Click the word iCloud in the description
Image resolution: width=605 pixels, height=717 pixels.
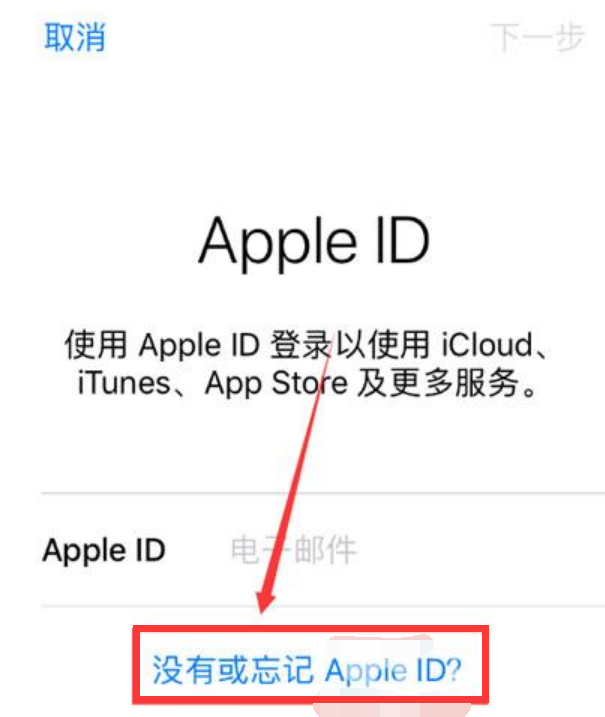pyautogui.click(x=487, y=344)
